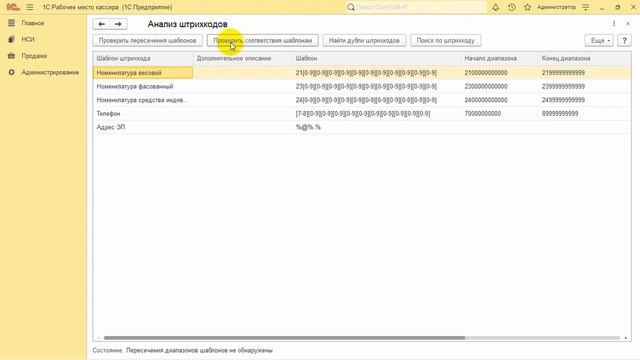640x360 pixels.
Task: Click the 1C logo icon
Action: pos(13,7)
